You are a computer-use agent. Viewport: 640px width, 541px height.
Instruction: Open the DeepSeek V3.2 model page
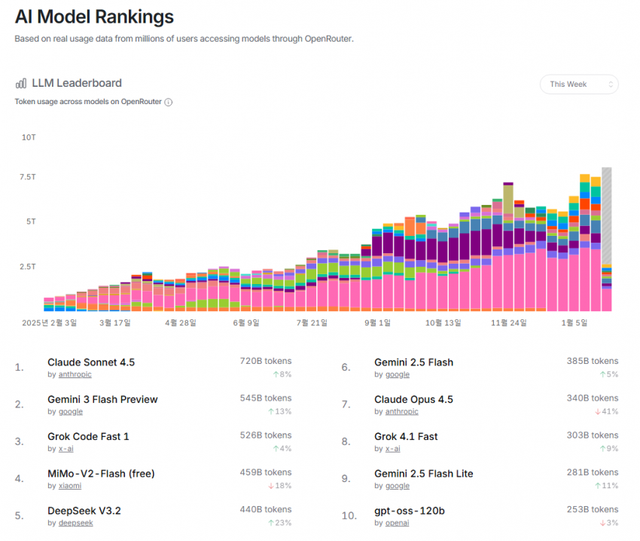click(83, 511)
